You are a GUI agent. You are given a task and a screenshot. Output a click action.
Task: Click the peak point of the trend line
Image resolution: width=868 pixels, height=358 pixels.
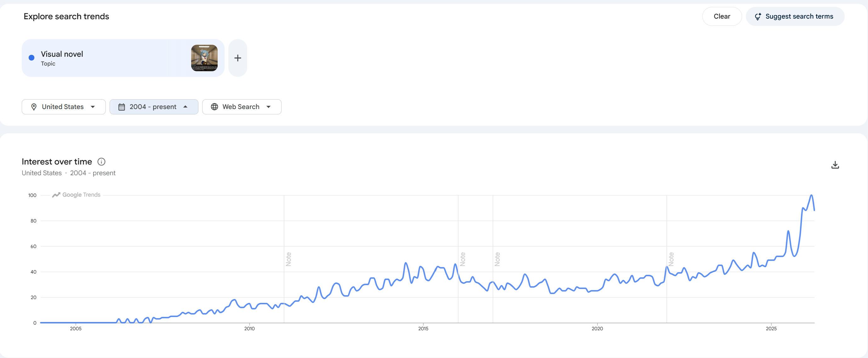(x=811, y=195)
